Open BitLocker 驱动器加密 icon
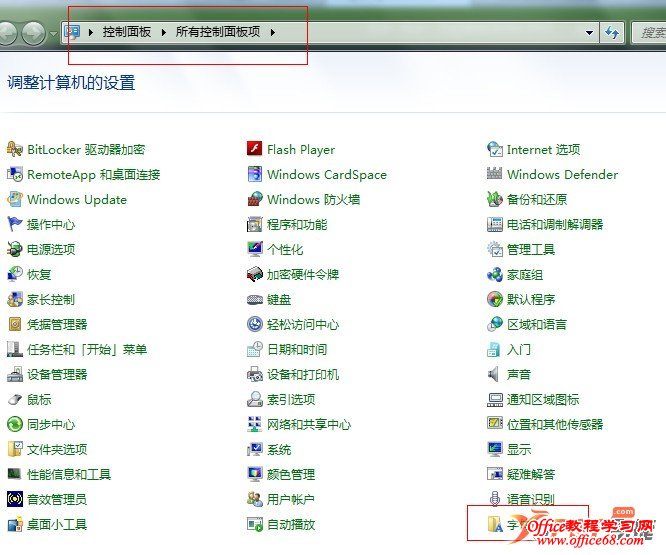This screenshot has height=555, width=666. pos(15,149)
